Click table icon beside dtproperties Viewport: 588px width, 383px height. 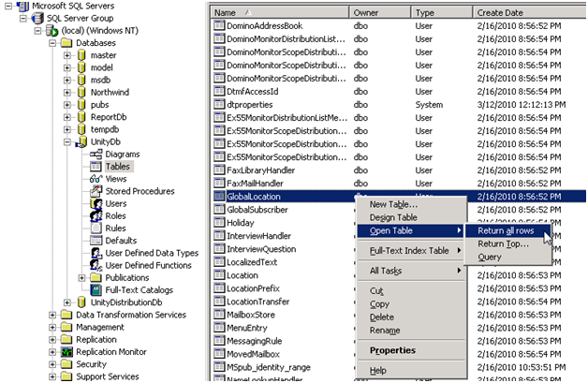click(x=219, y=104)
